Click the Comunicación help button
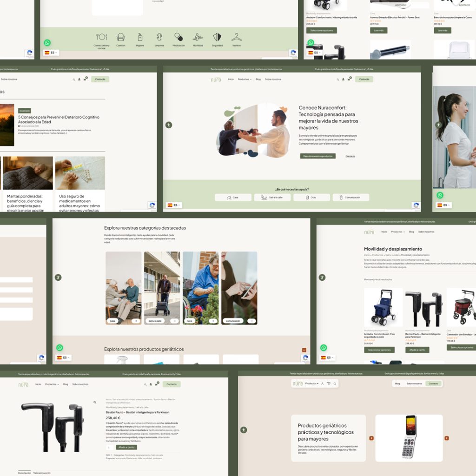476x476 pixels. tap(351, 197)
